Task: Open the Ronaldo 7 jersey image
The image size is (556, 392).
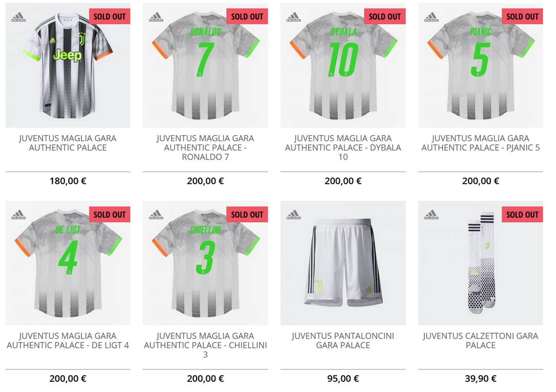Action: pyautogui.click(x=205, y=65)
